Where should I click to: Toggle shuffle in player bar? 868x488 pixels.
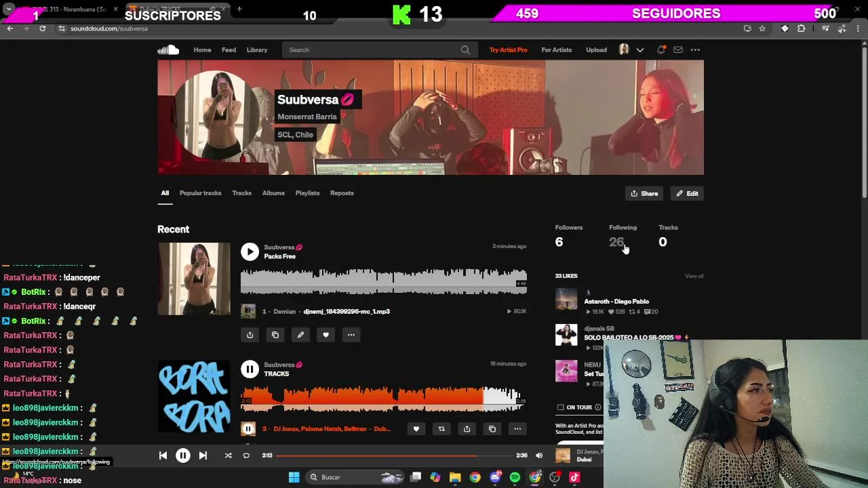tap(228, 455)
